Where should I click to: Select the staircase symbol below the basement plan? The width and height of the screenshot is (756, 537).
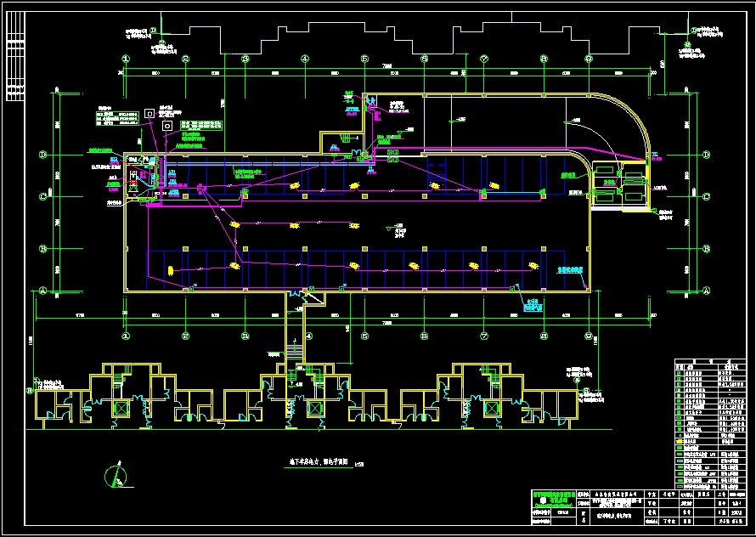coord(295,350)
